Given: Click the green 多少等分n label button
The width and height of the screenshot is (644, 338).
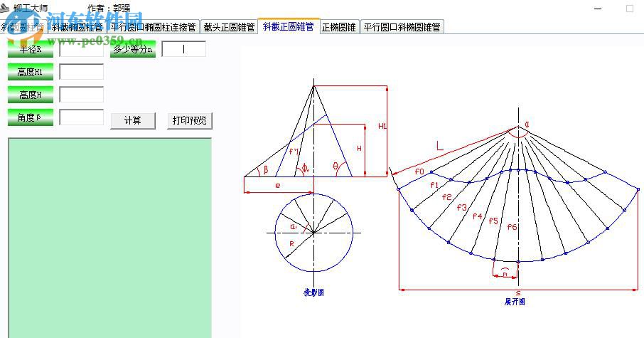Looking at the screenshot, I should (x=133, y=49).
